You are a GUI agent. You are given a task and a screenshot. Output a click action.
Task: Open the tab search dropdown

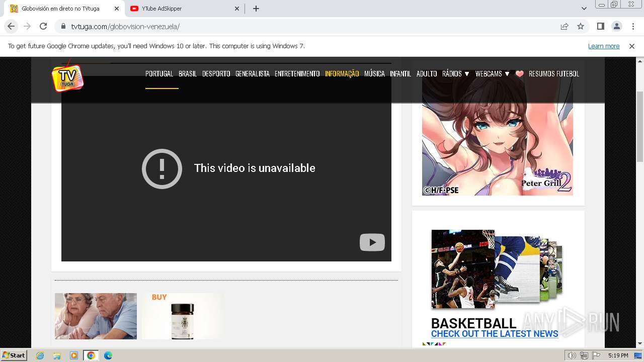tap(584, 9)
